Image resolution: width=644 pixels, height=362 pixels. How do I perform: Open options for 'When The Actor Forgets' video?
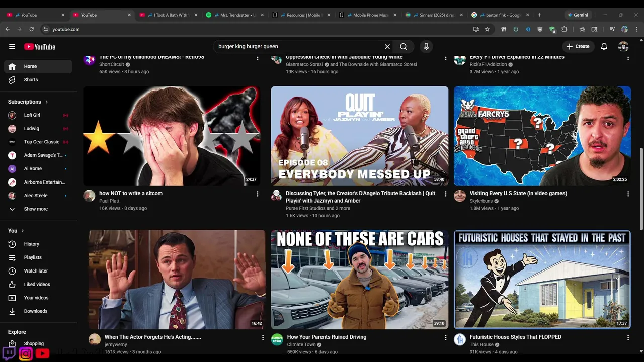[263, 337]
